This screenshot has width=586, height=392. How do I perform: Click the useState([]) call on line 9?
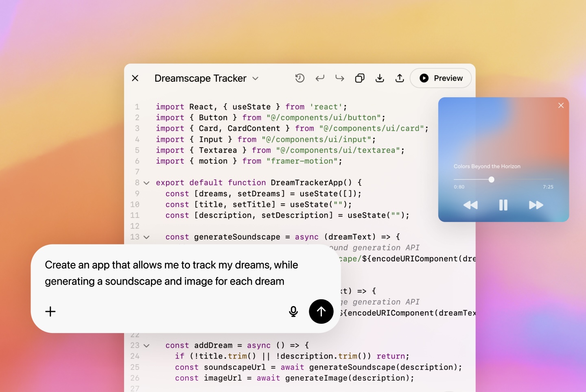coord(328,194)
